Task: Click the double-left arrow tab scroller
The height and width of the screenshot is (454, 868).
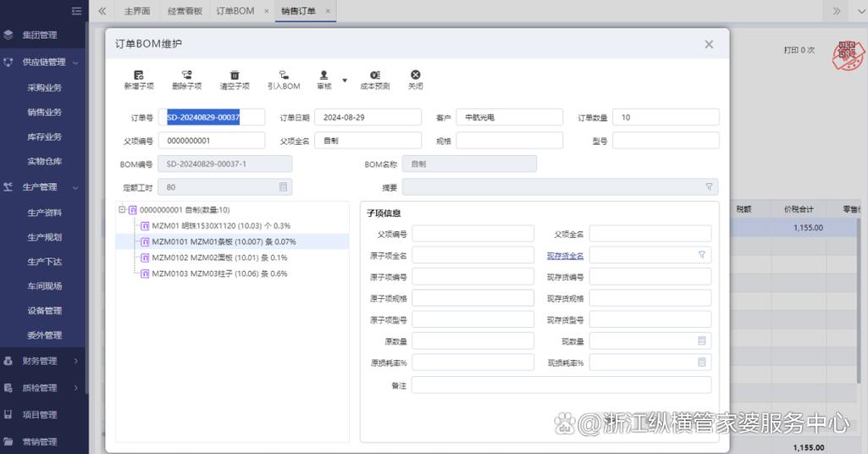Action: coord(102,10)
